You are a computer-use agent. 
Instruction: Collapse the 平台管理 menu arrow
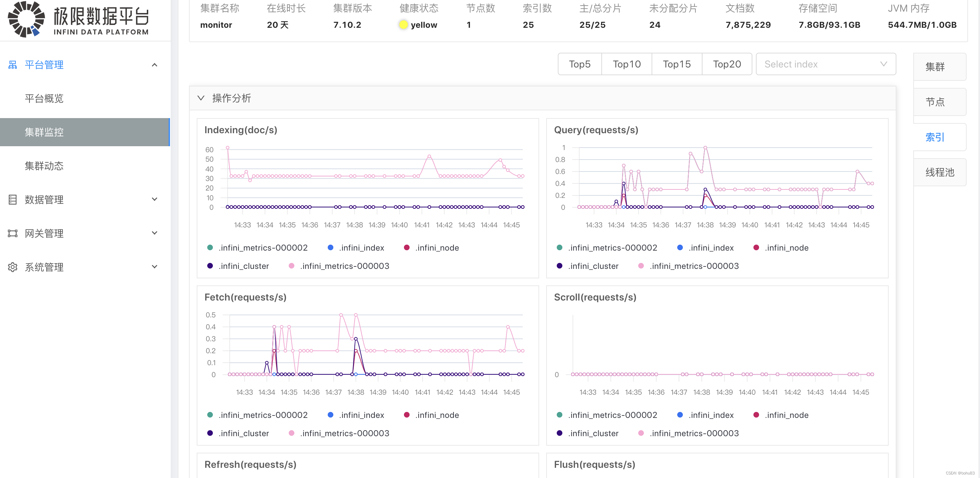pos(155,65)
